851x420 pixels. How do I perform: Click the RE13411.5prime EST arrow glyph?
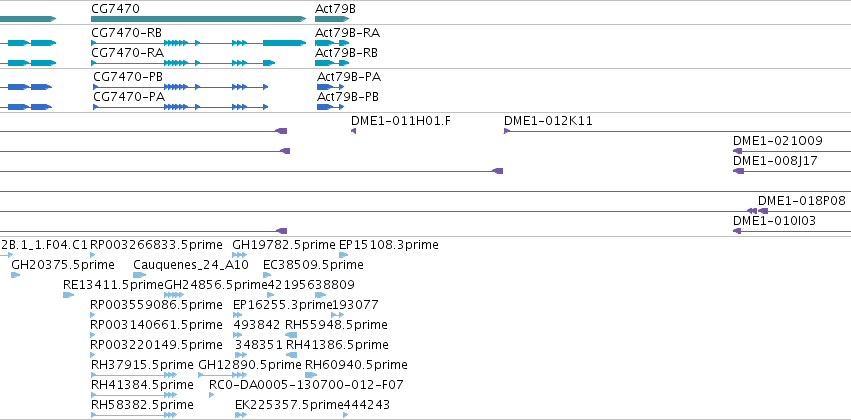(x=68, y=295)
